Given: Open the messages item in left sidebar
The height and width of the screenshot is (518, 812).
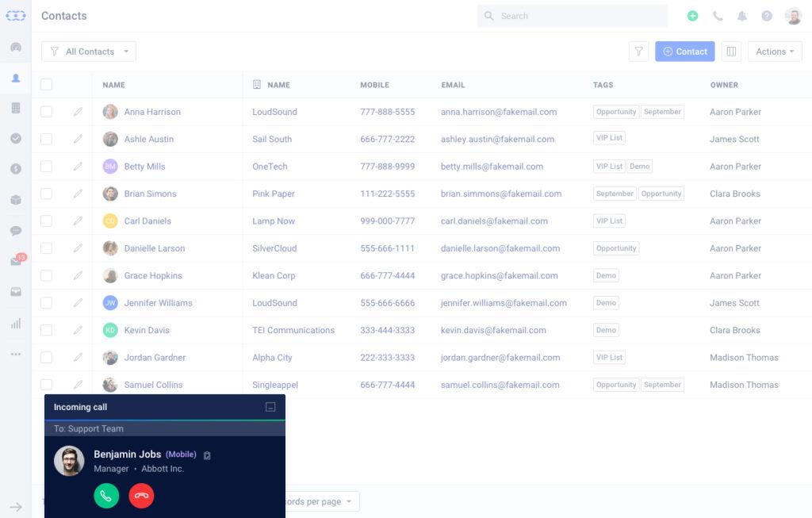Looking at the screenshot, I should point(16,231).
